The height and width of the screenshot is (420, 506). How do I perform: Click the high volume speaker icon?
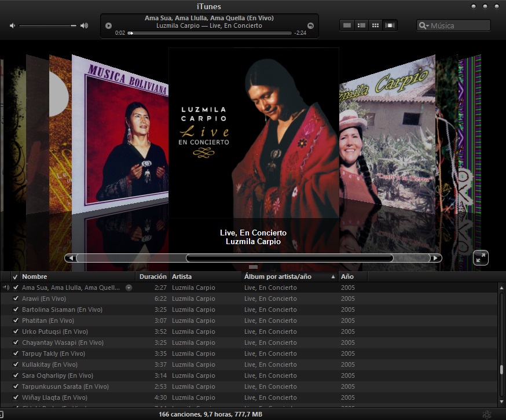(x=84, y=25)
